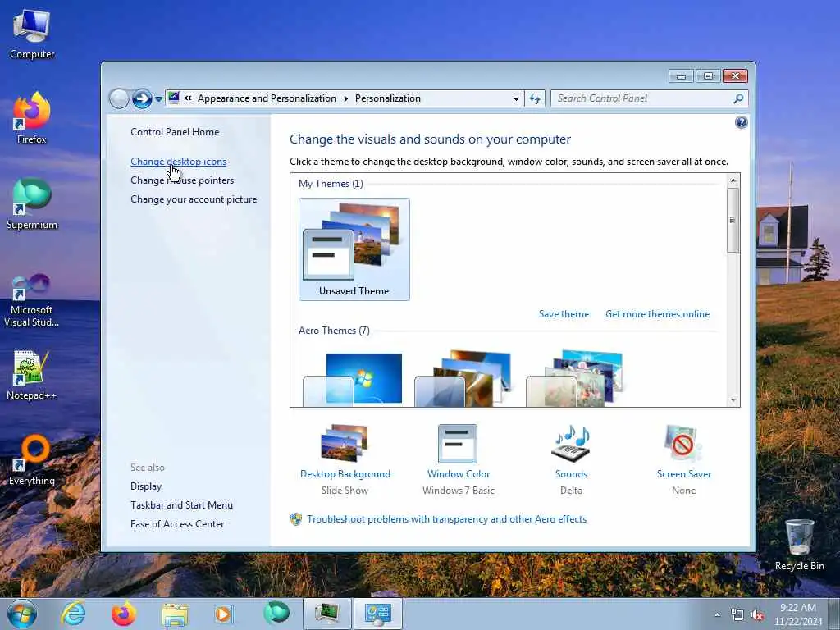
Task: Open Firefox from the taskbar
Action: (x=124, y=614)
